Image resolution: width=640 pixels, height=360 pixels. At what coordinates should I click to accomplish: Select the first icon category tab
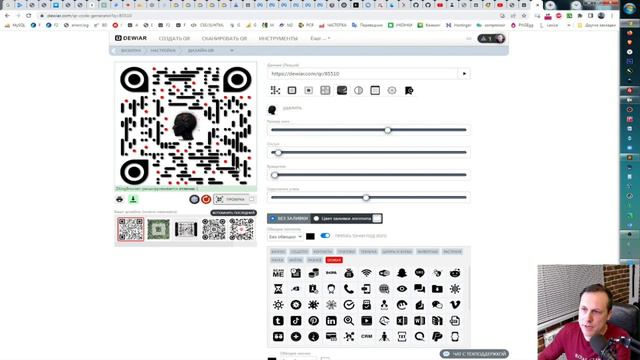(x=278, y=252)
